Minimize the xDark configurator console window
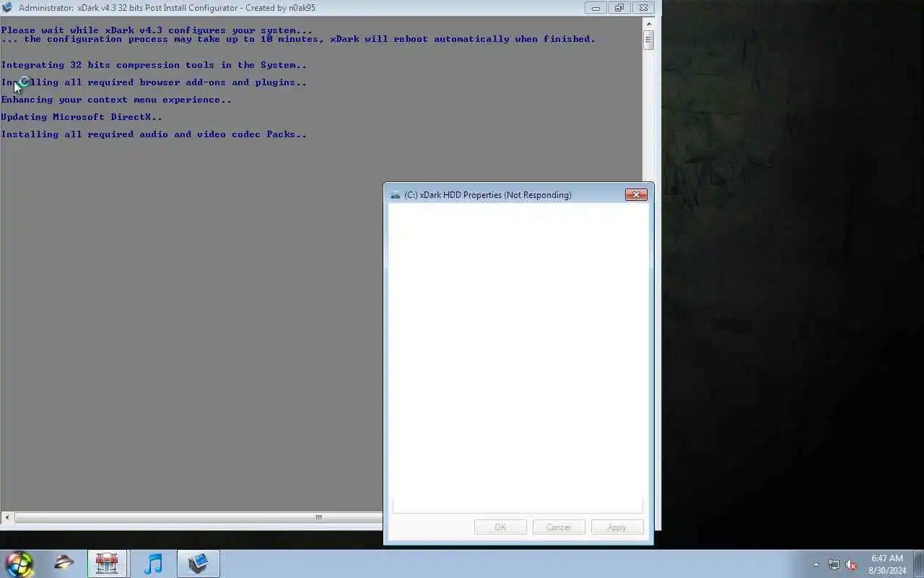924x578 pixels. [x=596, y=8]
